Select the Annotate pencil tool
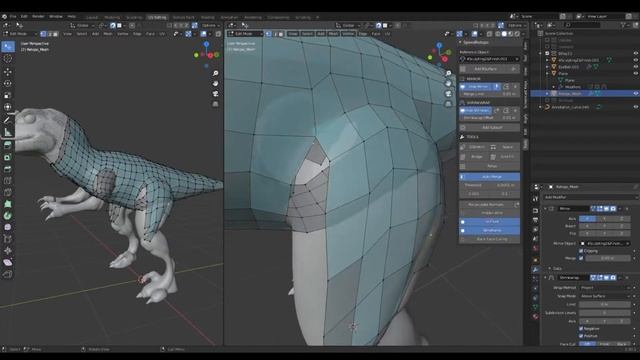The image size is (640, 360). point(8,120)
